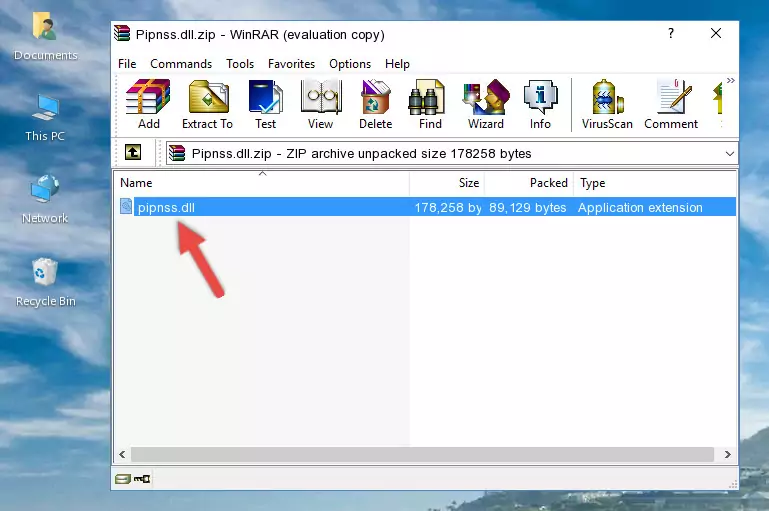Screen dimensions: 769x511
Task: Click the 89,129 bytes packed value
Action: pyautogui.click(x=527, y=207)
